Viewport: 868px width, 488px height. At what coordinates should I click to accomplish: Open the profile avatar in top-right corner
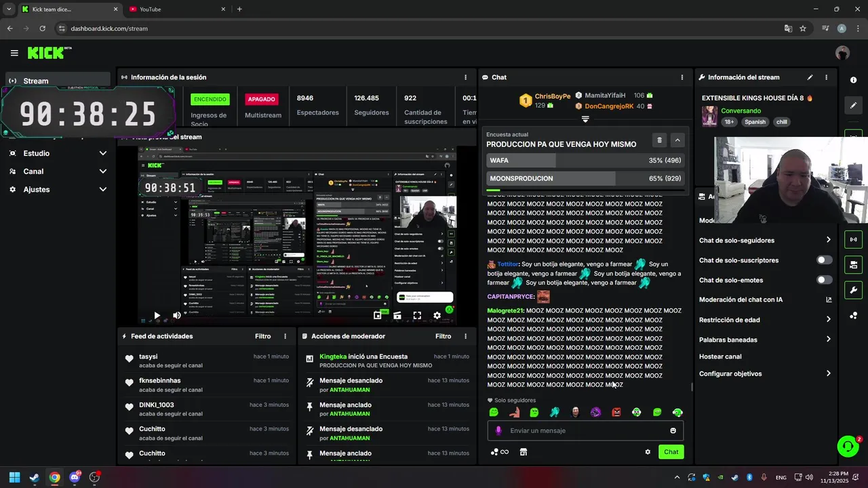pos(843,53)
